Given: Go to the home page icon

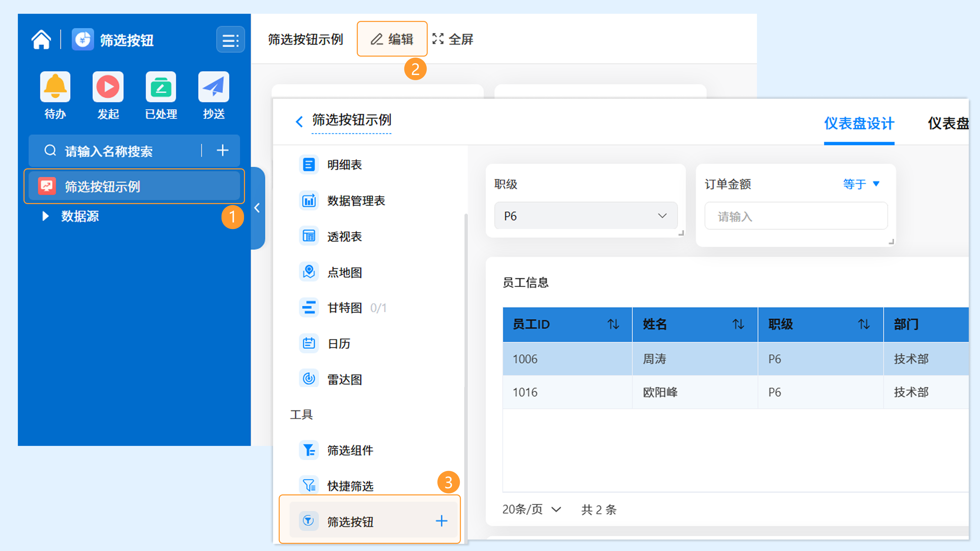Looking at the screenshot, I should 41,39.
